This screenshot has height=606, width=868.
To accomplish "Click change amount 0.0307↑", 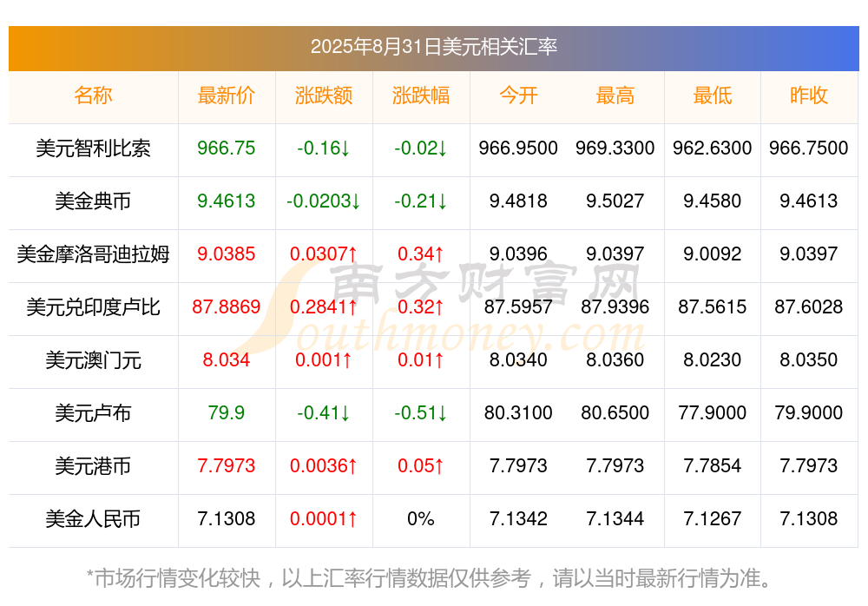I will [x=324, y=254].
